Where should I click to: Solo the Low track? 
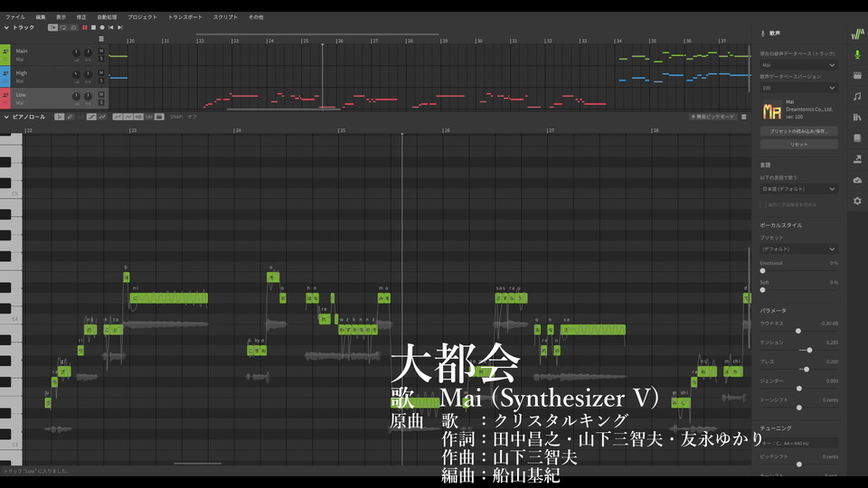click(101, 102)
